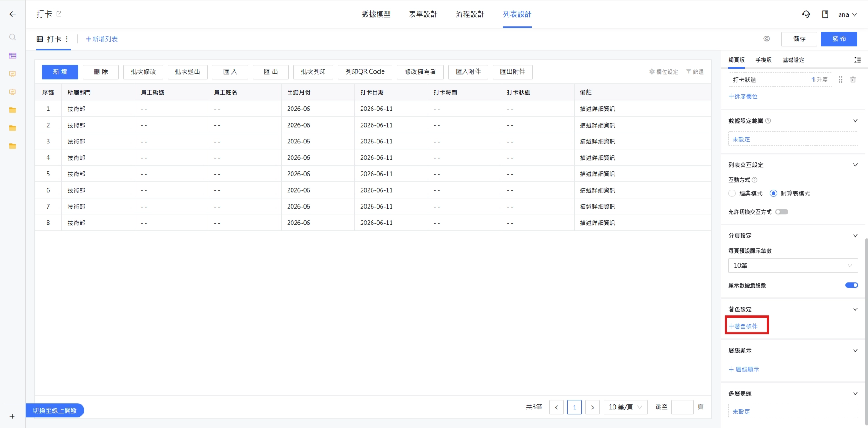Viewport: 868px width, 428px height.
Task: Collapse the 層級顯示 section
Action: coord(855,350)
